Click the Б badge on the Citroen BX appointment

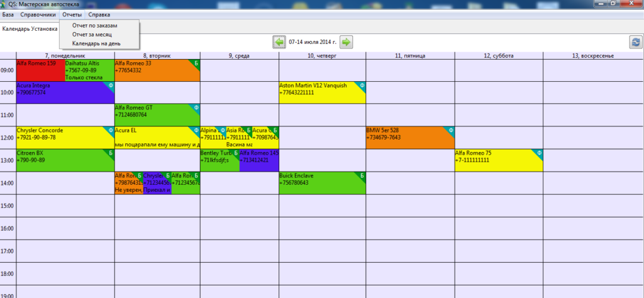tap(111, 153)
